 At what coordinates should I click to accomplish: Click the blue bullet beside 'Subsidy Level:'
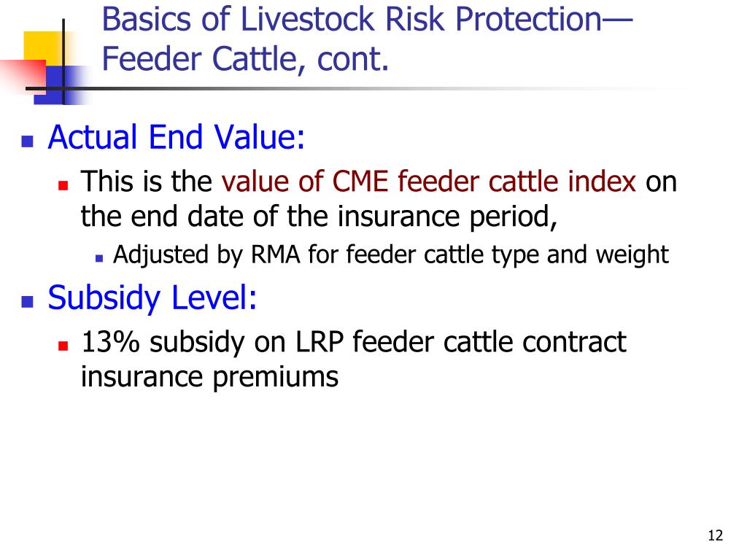point(27,302)
